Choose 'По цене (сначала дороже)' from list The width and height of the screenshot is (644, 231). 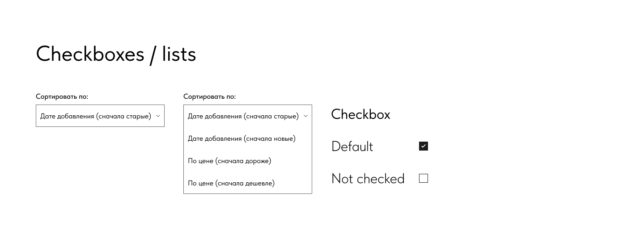coord(229,161)
